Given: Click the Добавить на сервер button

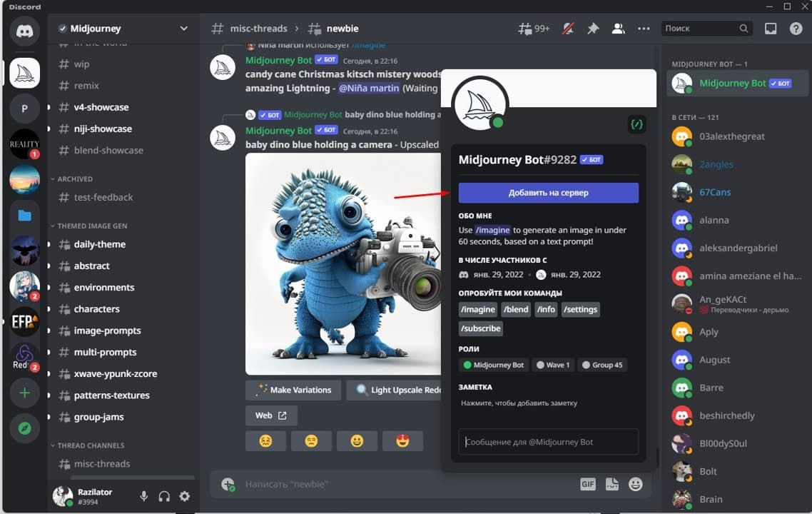Looking at the screenshot, I should (x=549, y=193).
